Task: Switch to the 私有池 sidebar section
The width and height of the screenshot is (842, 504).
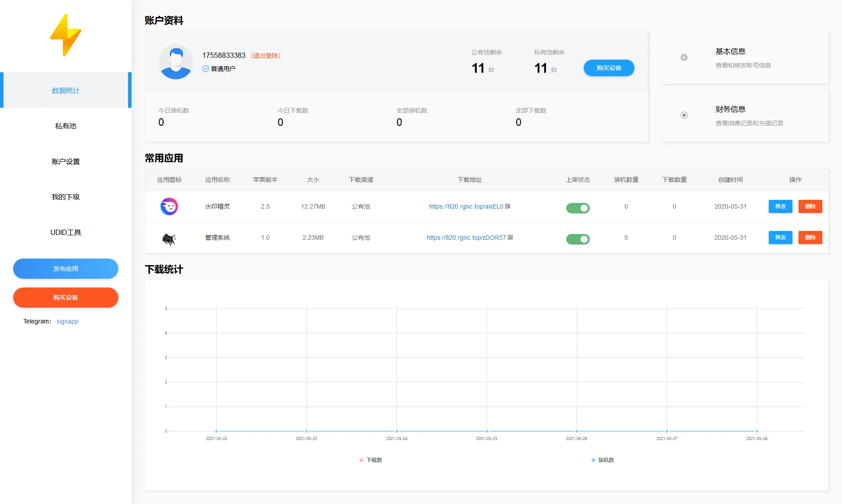Action: 65,126
